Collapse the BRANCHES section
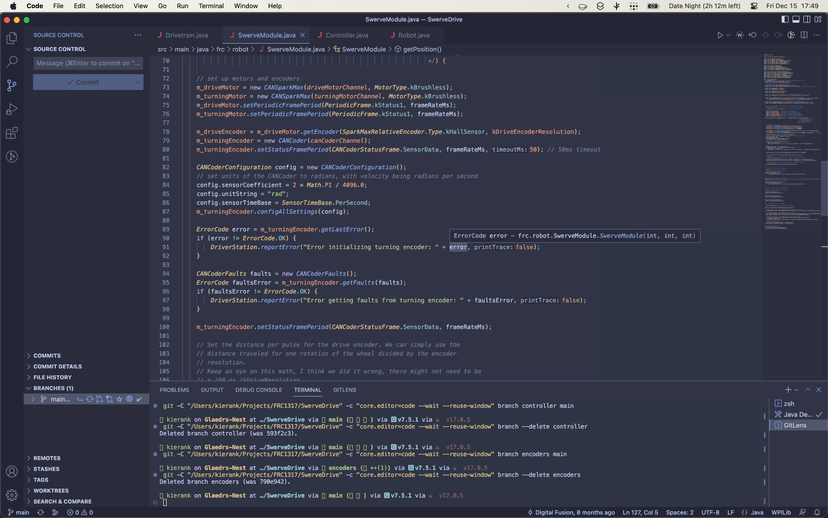828x518 pixels. (x=53, y=388)
